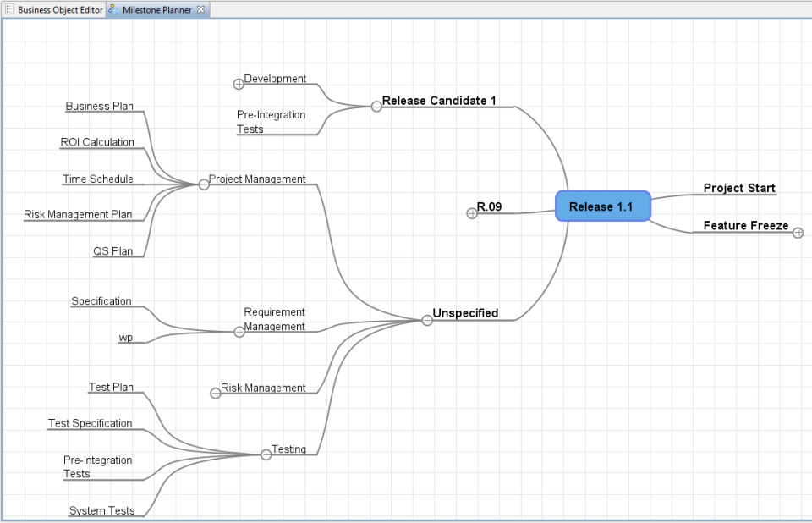Select Pre-Integration Tests under Testing
This screenshot has width=812, height=523.
(98, 467)
